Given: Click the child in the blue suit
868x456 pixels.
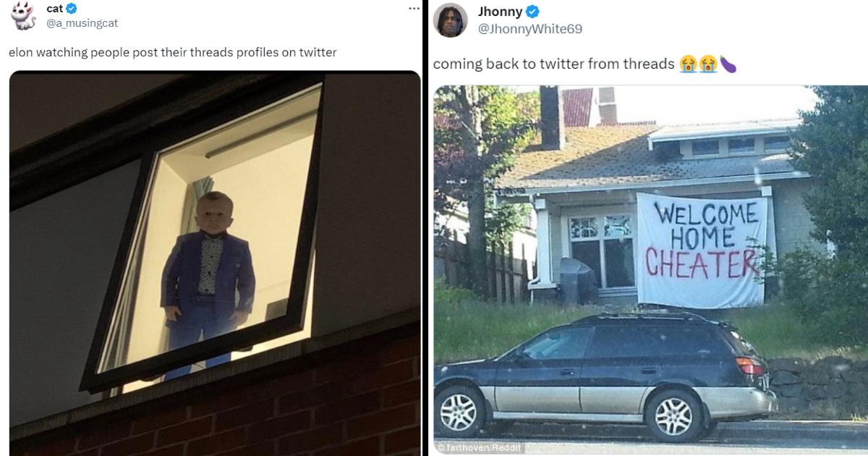Looking at the screenshot, I should (x=207, y=283).
